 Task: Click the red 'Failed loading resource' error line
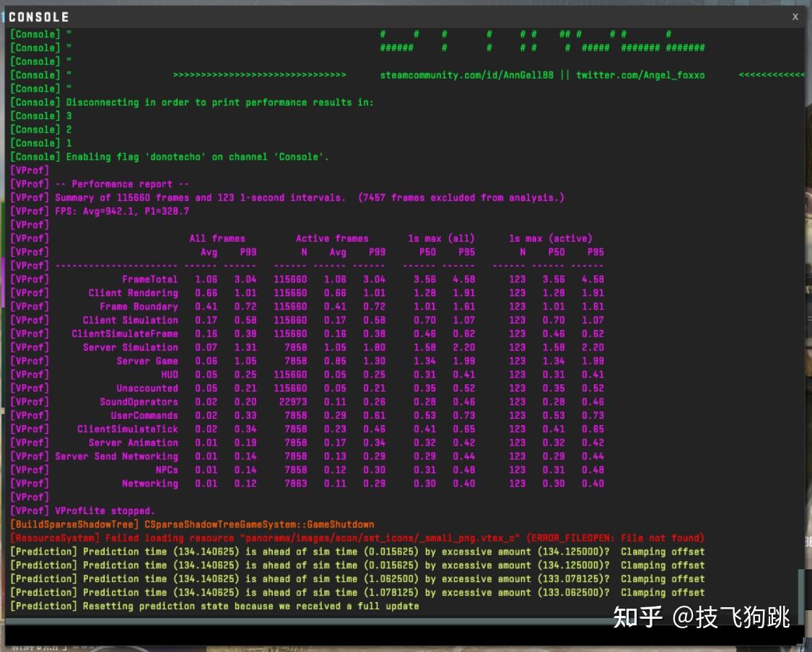(x=357, y=537)
